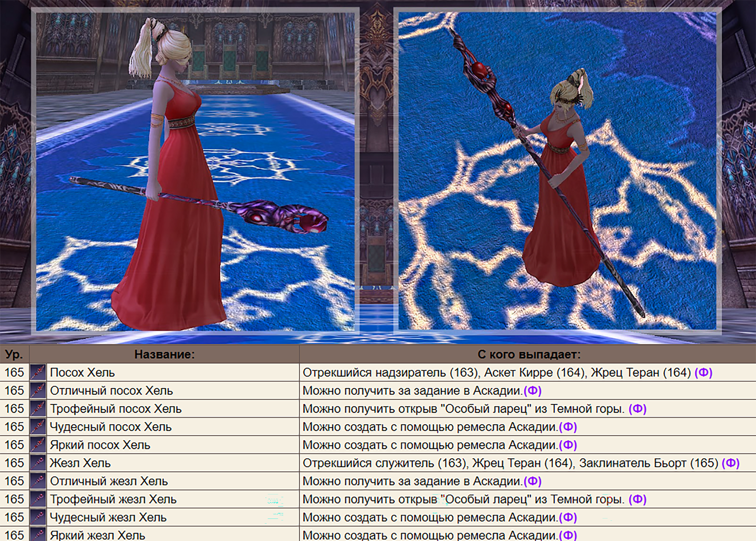Click the 'С кого выпадает:' column header
756x541 pixels.
(529, 354)
